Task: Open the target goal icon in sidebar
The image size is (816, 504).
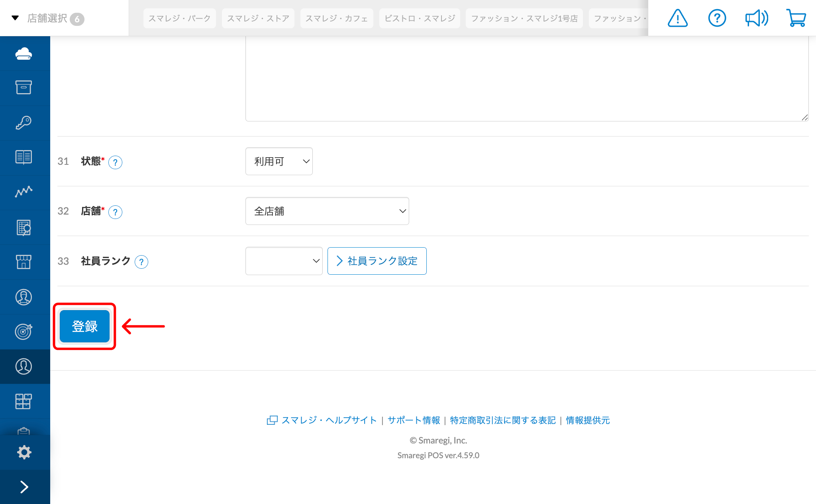Action: (x=24, y=331)
